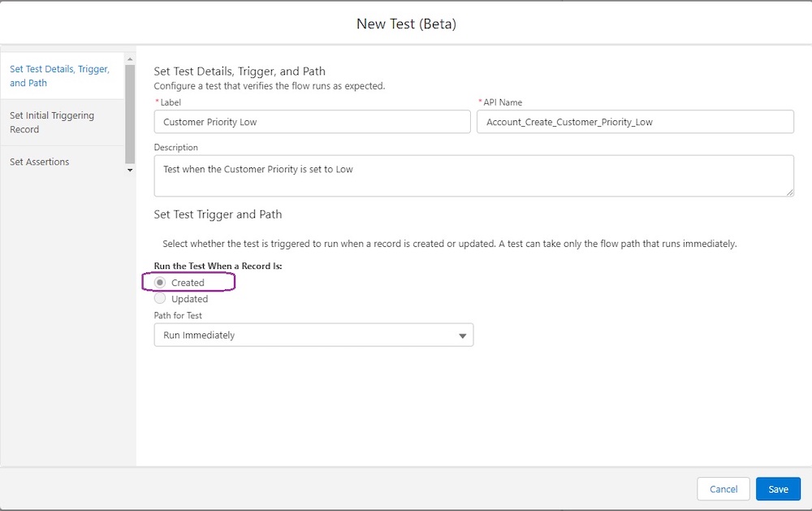This screenshot has height=511, width=812.
Task: Click 'Run the Test When a Record Is:' label
Action: click(x=218, y=266)
